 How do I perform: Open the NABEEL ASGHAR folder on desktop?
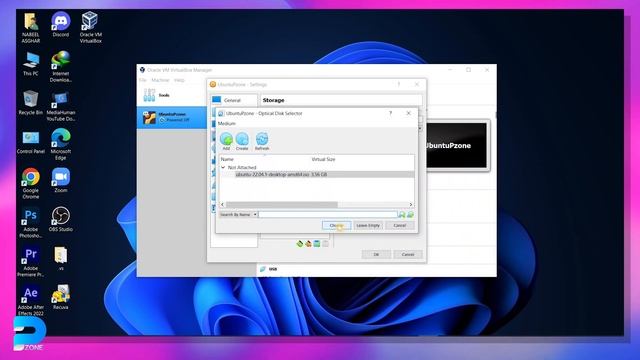click(x=31, y=28)
